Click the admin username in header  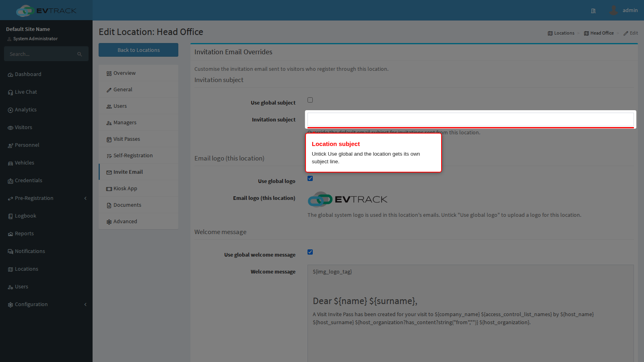pyautogui.click(x=630, y=10)
